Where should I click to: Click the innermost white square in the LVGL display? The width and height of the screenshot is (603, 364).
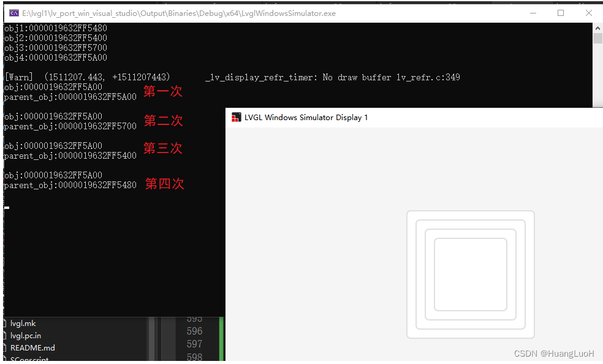471,274
